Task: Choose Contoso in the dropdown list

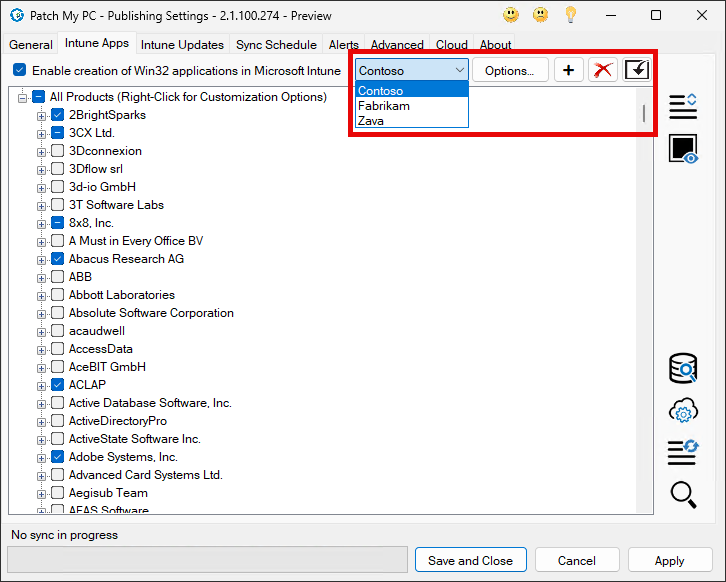Action: 412,90
